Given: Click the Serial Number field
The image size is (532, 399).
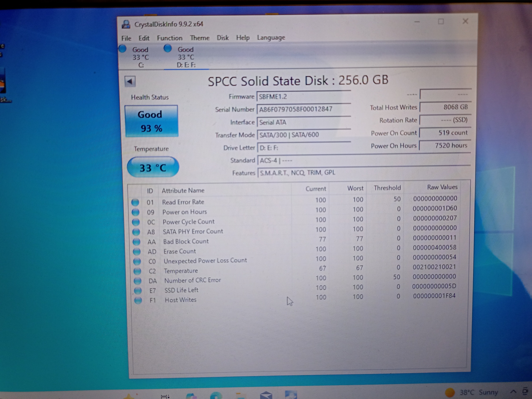Looking at the screenshot, I should [304, 109].
